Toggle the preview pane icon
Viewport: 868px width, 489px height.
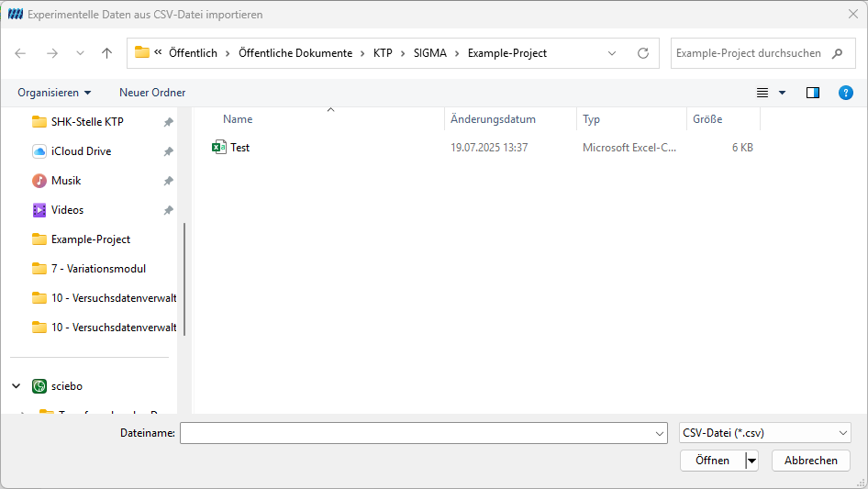tap(813, 93)
